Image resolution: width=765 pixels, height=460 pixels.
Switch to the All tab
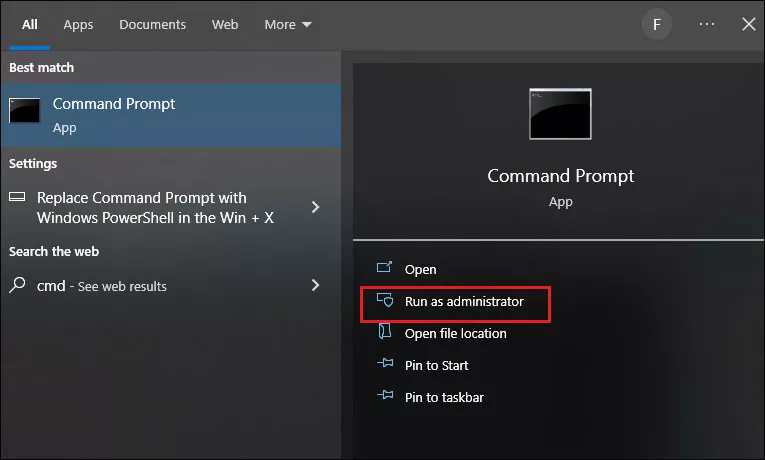[x=30, y=24]
